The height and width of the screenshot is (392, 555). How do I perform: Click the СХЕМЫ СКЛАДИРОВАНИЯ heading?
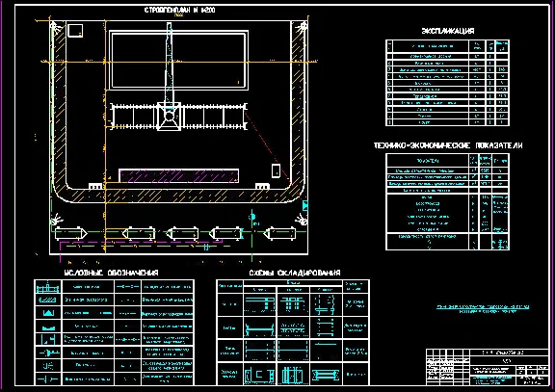pyautogui.click(x=295, y=273)
